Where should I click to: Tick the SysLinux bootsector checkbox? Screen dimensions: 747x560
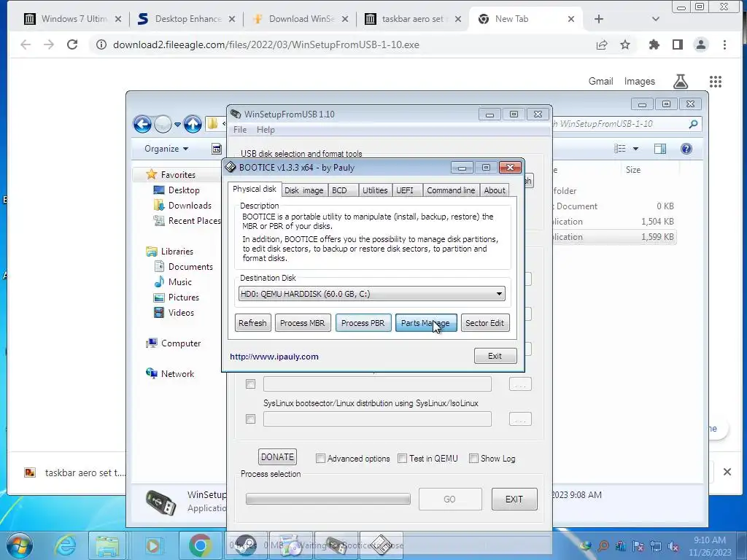pos(251,419)
